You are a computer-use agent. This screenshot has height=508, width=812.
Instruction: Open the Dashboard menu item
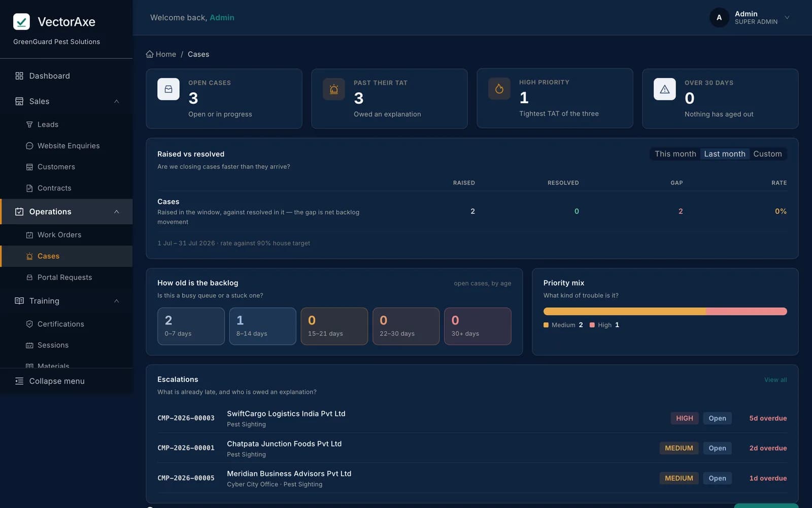[x=66, y=76]
